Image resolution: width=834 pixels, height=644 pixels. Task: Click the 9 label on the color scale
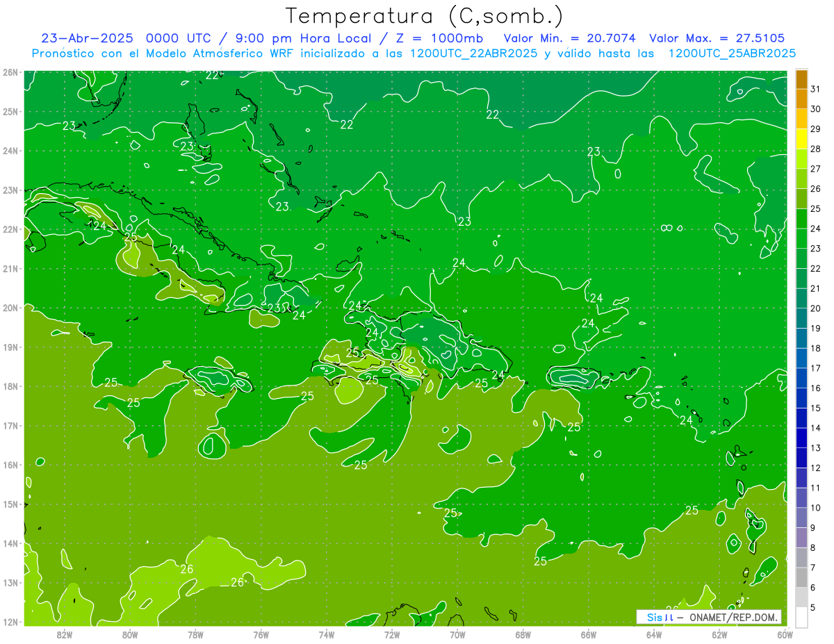[x=813, y=528]
